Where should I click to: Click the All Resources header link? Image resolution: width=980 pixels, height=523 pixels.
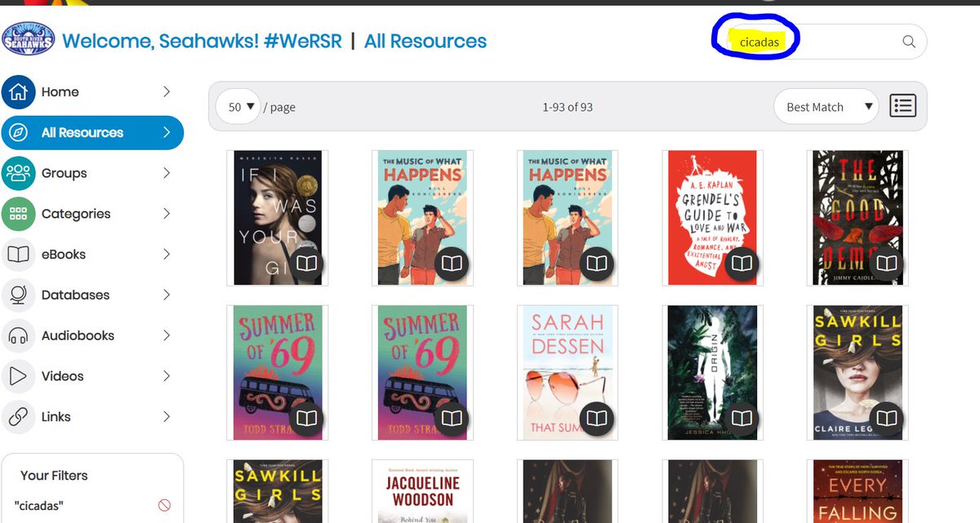click(425, 41)
